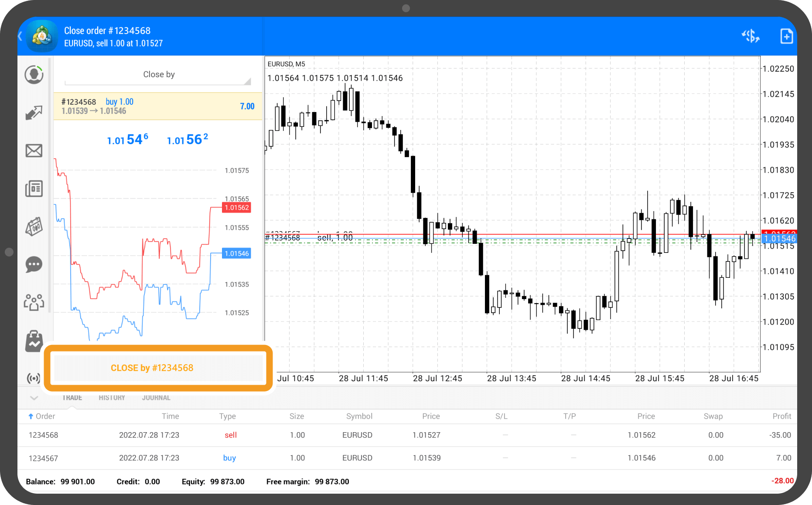This screenshot has width=812, height=505.
Task: Select buy order 1234567 table row
Action: [x=406, y=458]
